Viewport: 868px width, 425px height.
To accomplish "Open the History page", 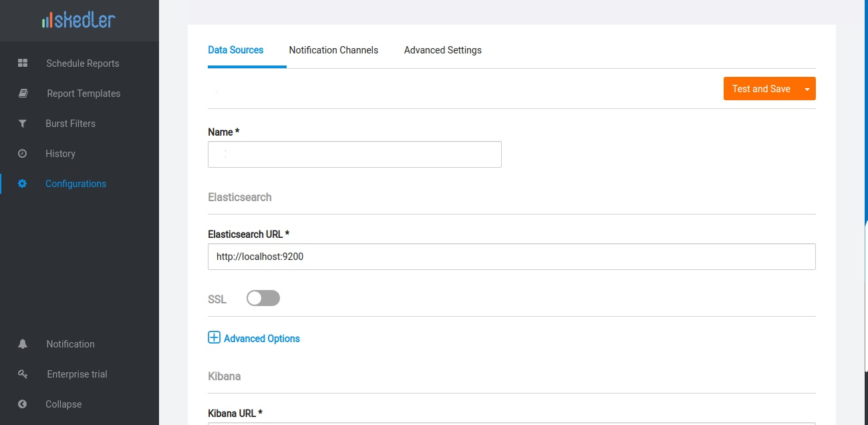I will pyautogui.click(x=60, y=154).
